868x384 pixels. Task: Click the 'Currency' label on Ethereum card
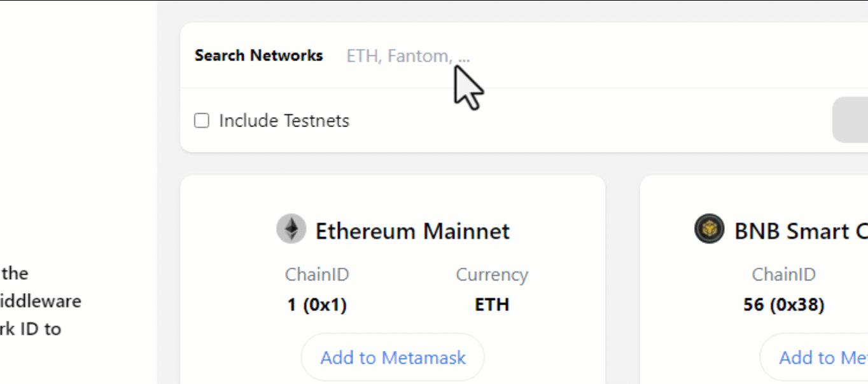pyautogui.click(x=492, y=275)
